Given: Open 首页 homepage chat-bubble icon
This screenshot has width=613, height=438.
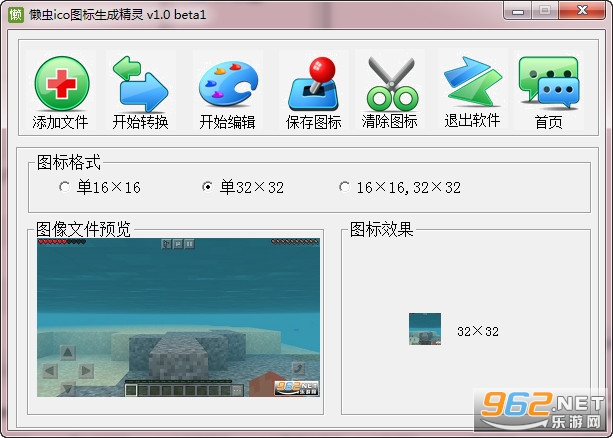Looking at the screenshot, I should point(548,91).
